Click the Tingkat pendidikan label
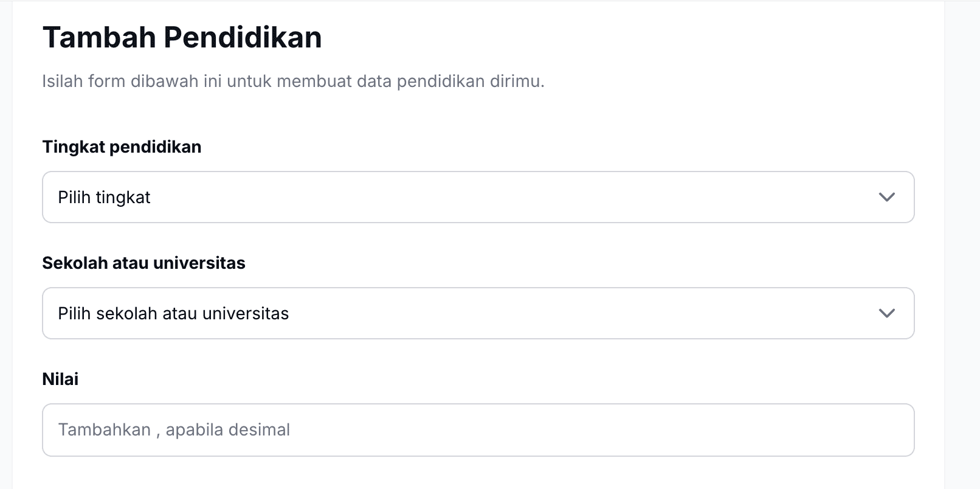The image size is (980, 489). (x=121, y=146)
